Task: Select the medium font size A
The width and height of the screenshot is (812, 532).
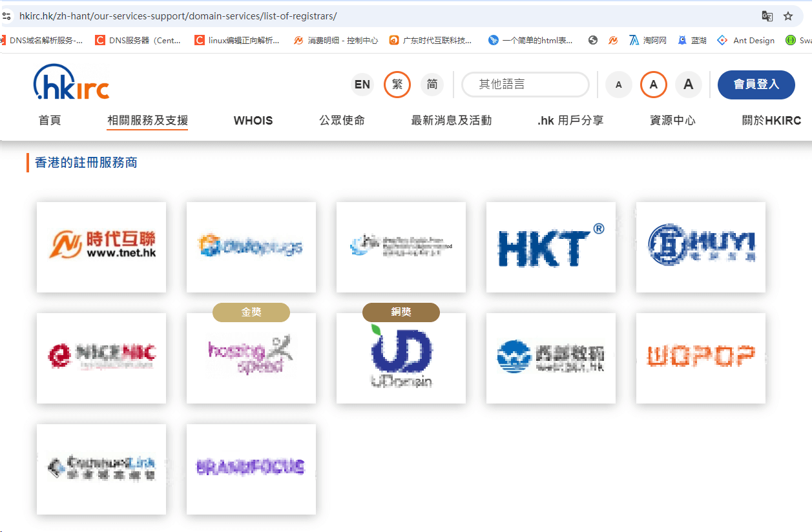Action: [x=654, y=85]
